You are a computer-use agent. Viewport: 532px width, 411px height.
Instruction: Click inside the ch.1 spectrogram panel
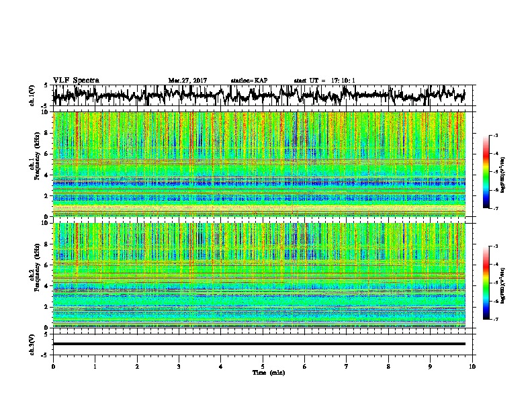coord(259,164)
